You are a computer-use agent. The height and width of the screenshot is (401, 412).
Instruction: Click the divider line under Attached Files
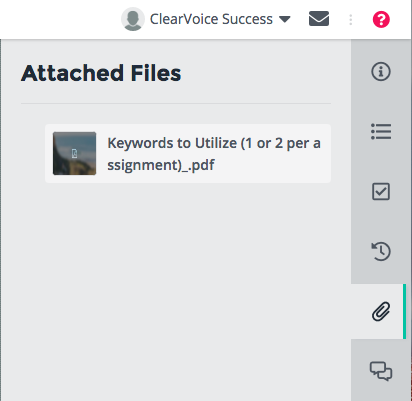point(176,103)
